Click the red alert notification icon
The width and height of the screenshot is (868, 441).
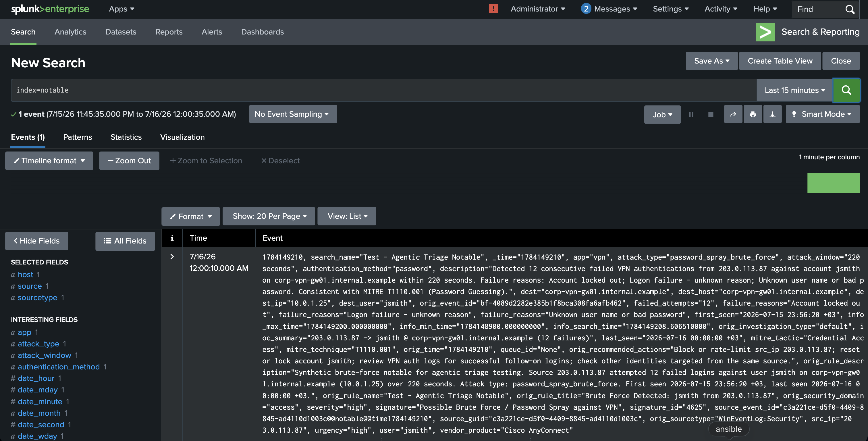(x=493, y=9)
